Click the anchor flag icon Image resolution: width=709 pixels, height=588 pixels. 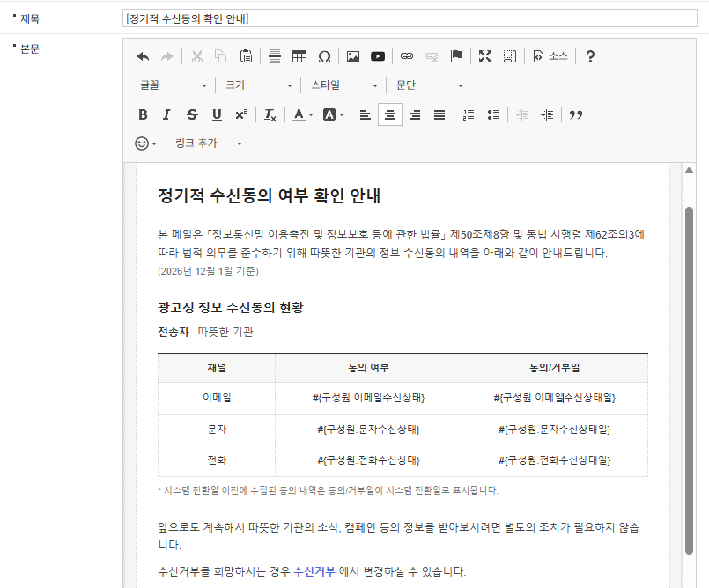tap(457, 56)
